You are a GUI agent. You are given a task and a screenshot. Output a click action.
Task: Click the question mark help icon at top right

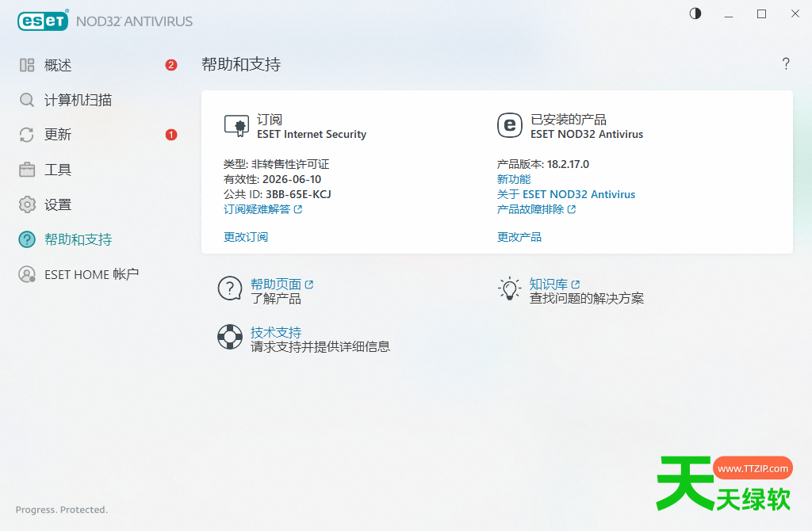786,63
